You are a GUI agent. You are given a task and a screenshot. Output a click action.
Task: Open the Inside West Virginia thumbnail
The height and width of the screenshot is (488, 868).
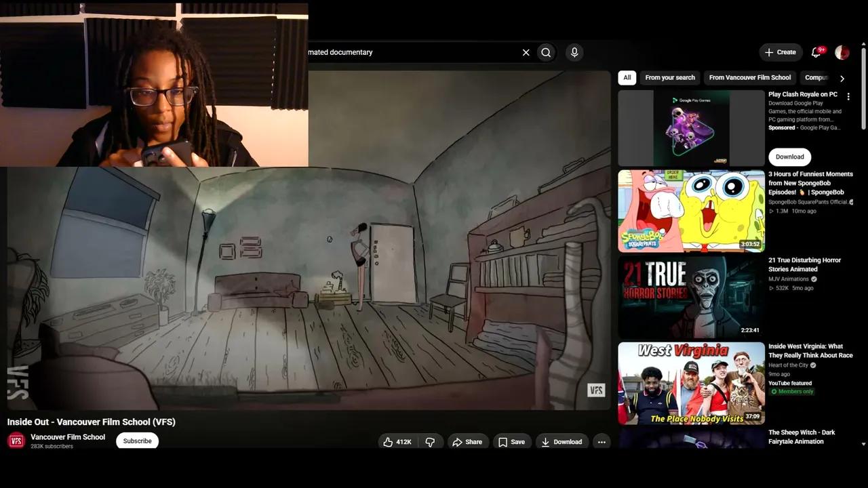click(x=691, y=383)
